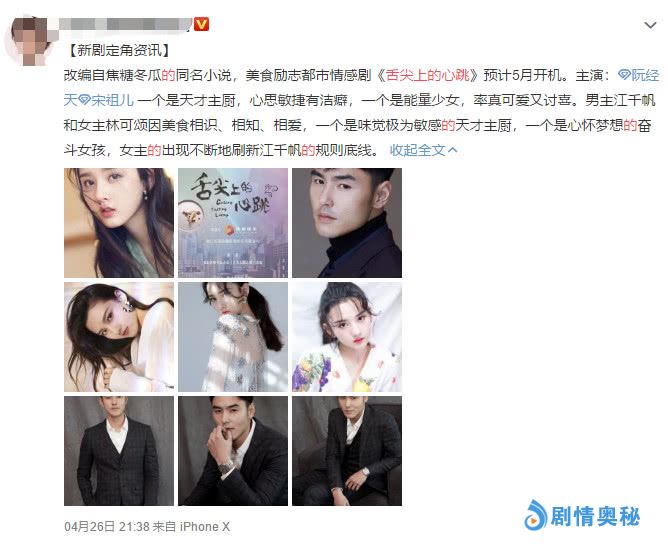668x546 pixels.
Task: Click the diamond icon before 阮经
Action: coord(624,75)
